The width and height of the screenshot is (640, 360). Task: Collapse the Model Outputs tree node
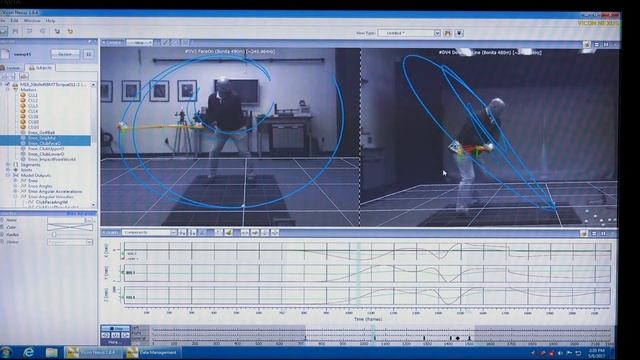coord(8,175)
